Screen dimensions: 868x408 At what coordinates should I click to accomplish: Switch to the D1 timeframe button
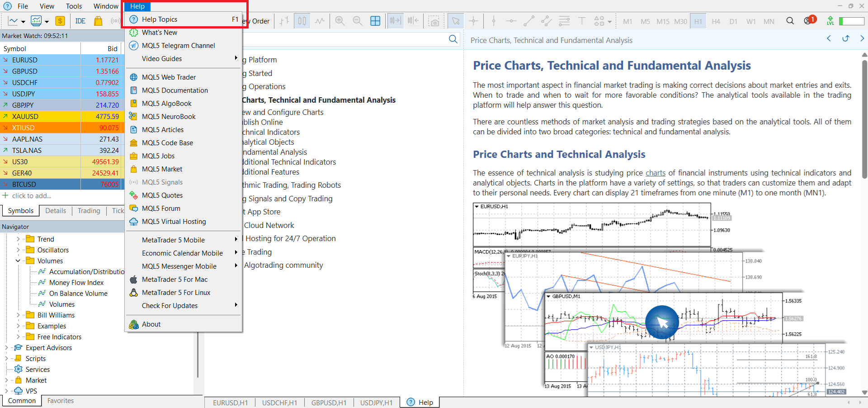(733, 21)
